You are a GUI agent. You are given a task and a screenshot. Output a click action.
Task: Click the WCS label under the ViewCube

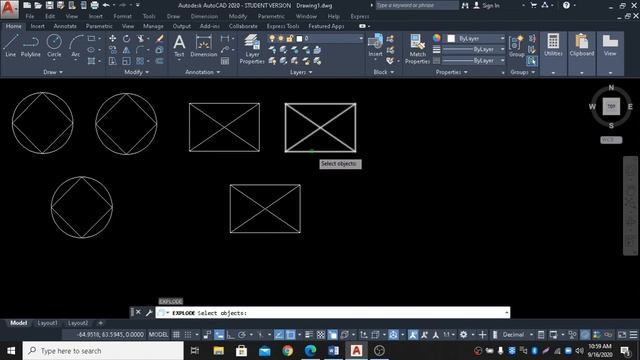pos(611,140)
